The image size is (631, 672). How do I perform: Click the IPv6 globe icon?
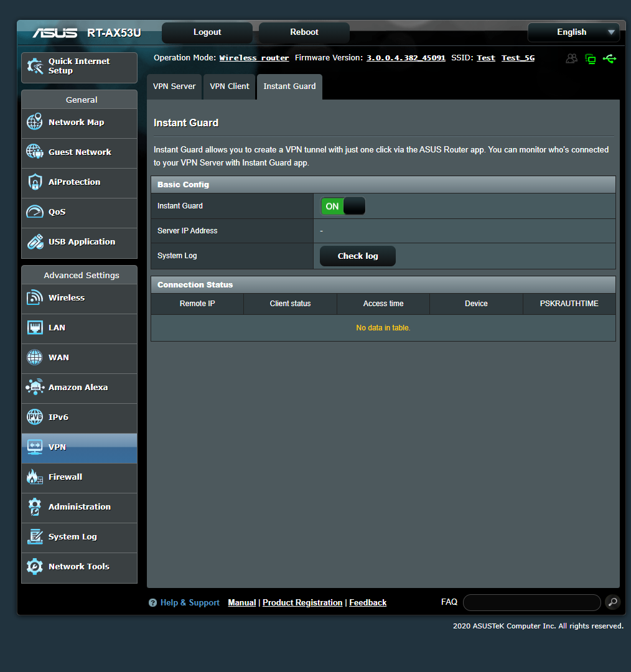click(35, 417)
